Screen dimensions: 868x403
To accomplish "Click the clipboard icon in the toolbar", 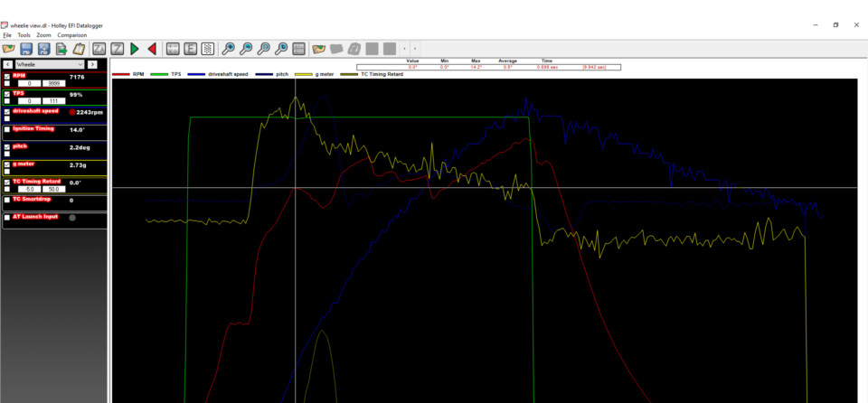I will [80, 49].
